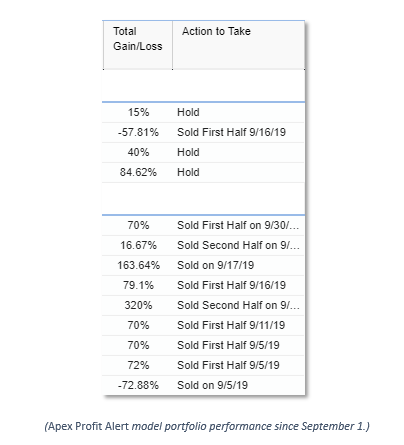Click the 72% gain cell

[x=138, y=365]
